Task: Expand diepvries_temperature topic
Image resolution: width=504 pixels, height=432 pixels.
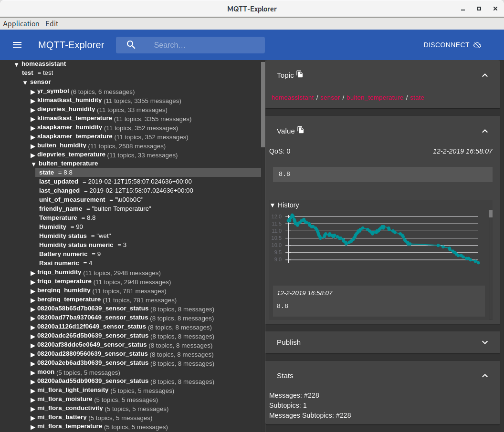Action: click(x=33, y=155)
